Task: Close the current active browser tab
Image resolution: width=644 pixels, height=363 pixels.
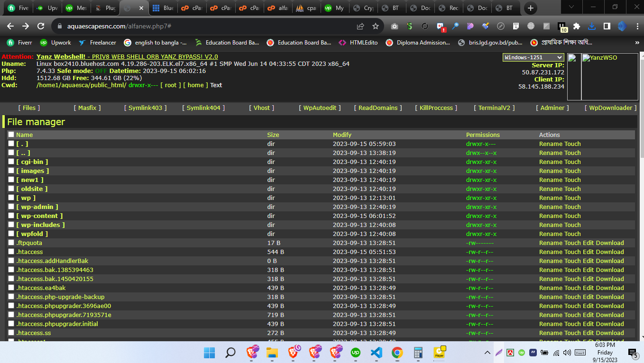Action: 141,8
